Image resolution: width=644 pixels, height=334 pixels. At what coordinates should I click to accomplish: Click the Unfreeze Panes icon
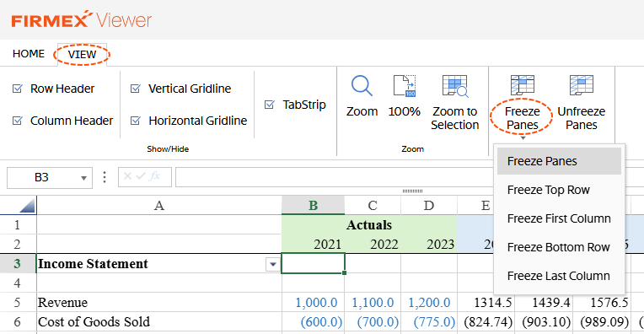(x=581, y=85)
